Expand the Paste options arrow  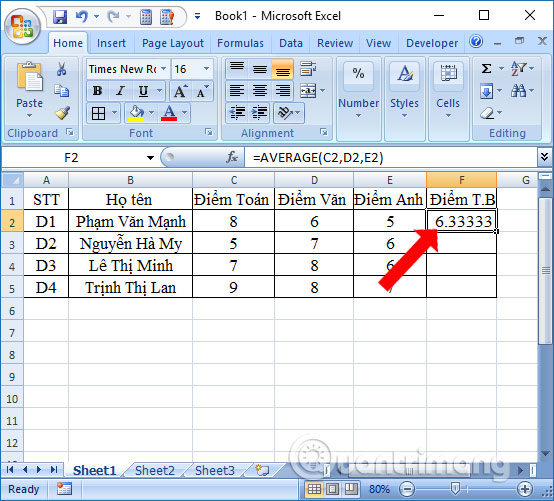[29, 116]
